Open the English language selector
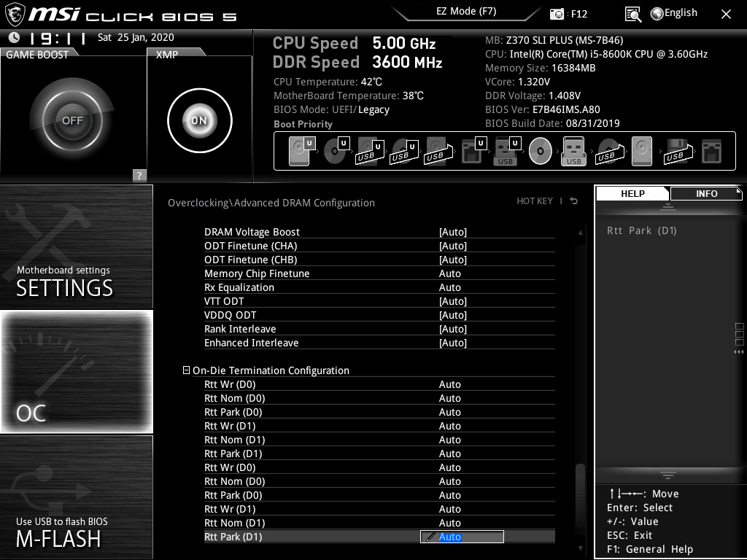 [x=674, y=13]
